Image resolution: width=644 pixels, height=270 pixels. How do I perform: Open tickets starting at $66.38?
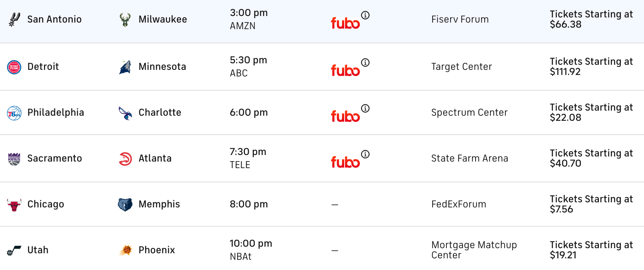pyautogui.click(x=591, y=19)
